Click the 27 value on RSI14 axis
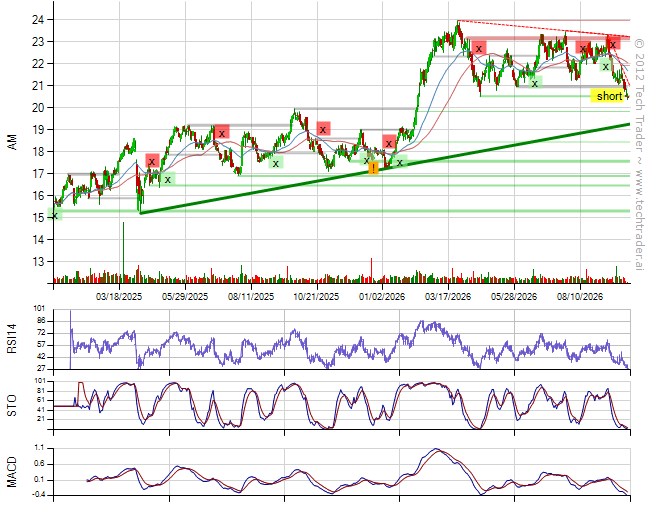This screenshot has width=657, height=514. point(41,369)
